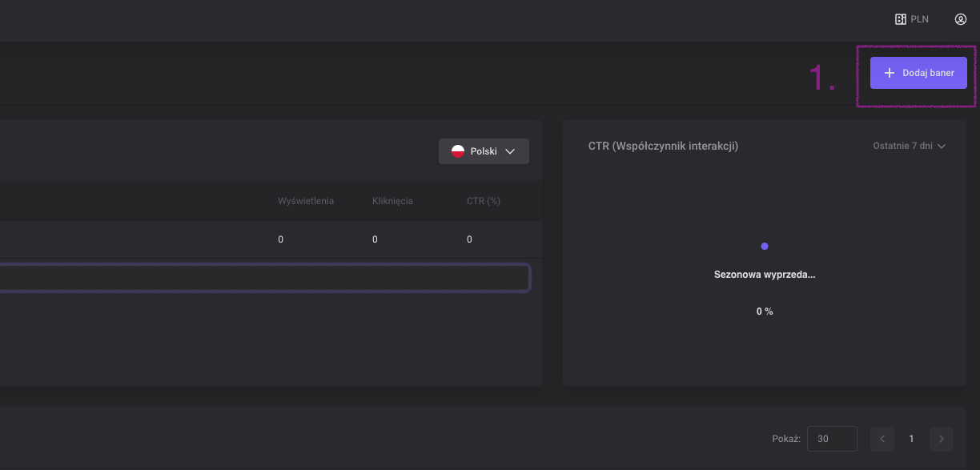Click the Dodaj baner button
This screenshot has height=470, width=980.
(x=918, y=73)
